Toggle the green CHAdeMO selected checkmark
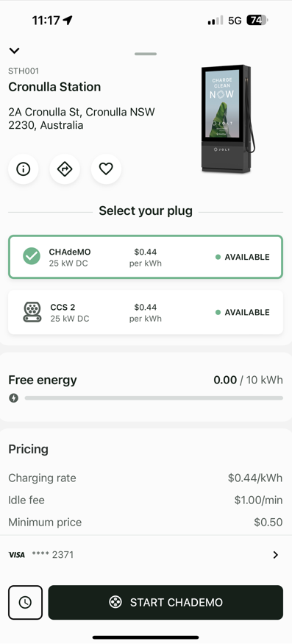The image size is (292, 644). click(x=32, y=256)
